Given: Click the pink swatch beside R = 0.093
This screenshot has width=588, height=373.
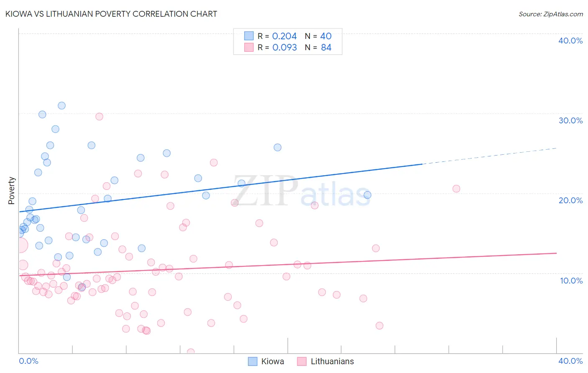Looking at the screenshot, I should [x=249, y=47].
